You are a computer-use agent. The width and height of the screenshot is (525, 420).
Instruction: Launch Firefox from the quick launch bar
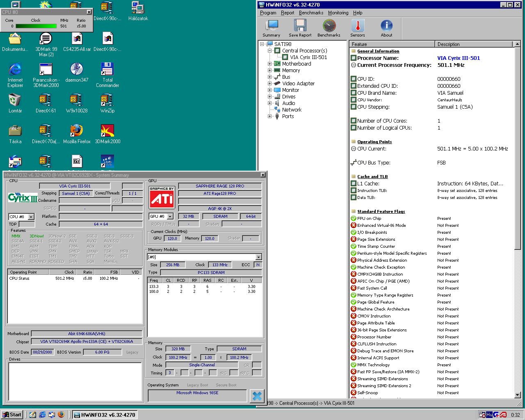click(61, 415)
